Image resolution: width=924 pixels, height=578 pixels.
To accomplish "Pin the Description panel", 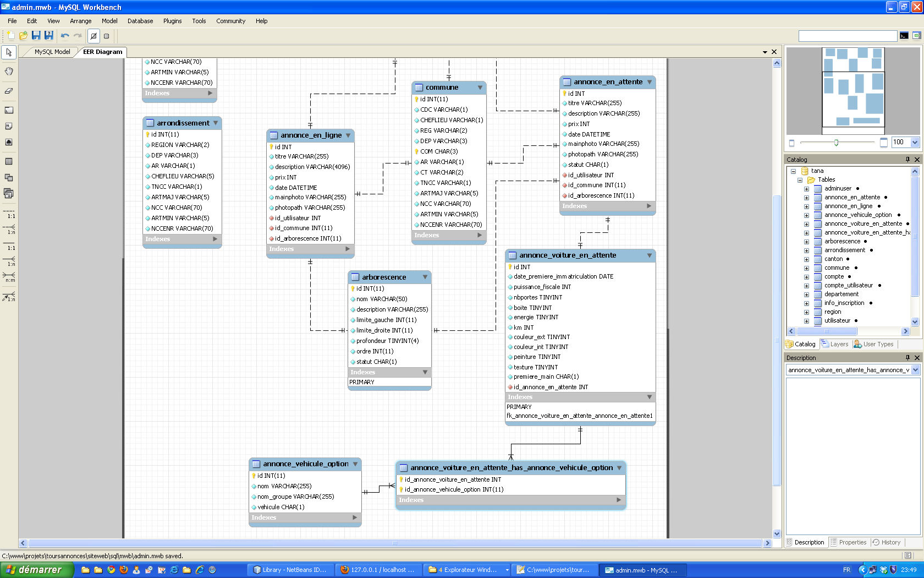I will 908,358.
